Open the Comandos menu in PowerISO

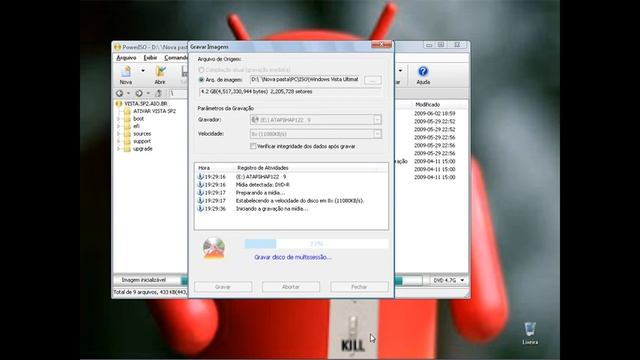176,58
